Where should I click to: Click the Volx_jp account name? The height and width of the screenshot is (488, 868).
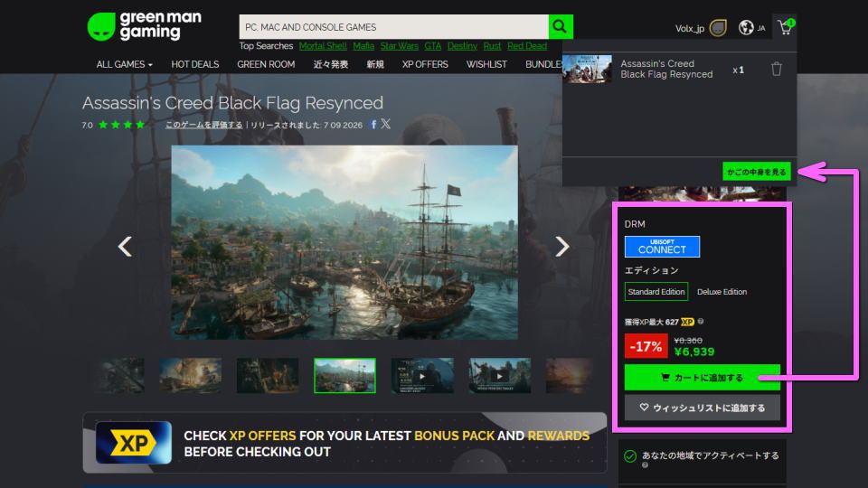tap(689, 28)
